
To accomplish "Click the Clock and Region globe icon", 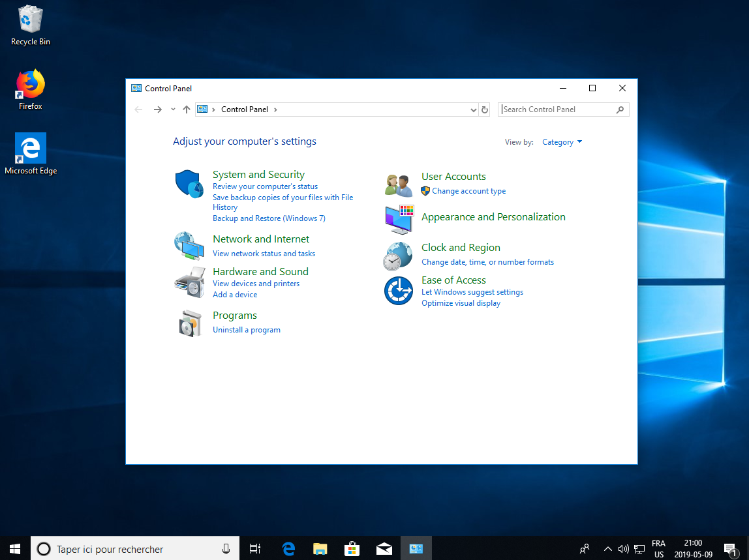I will (398, 256).
